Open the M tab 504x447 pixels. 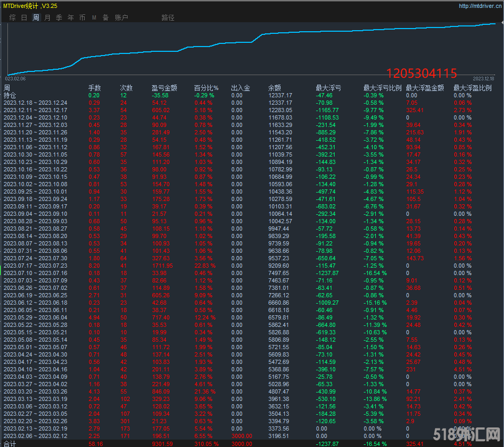coord(94,17)
